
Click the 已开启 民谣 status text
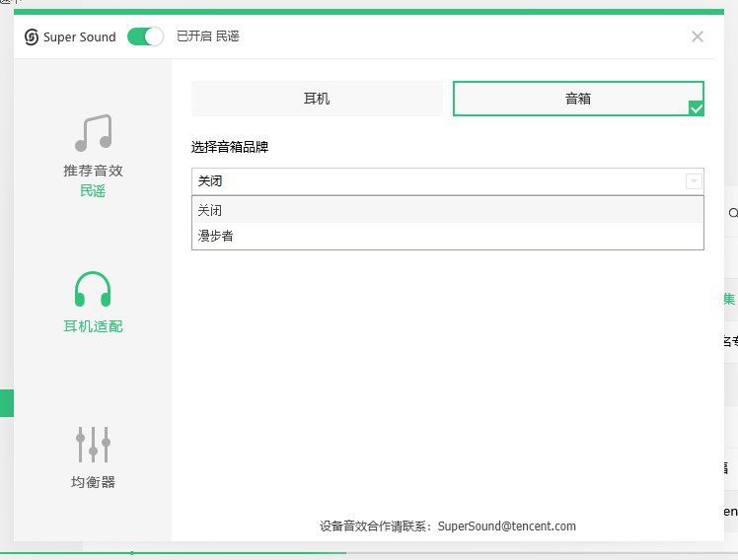pyautogui.click(x=207, y=36)
